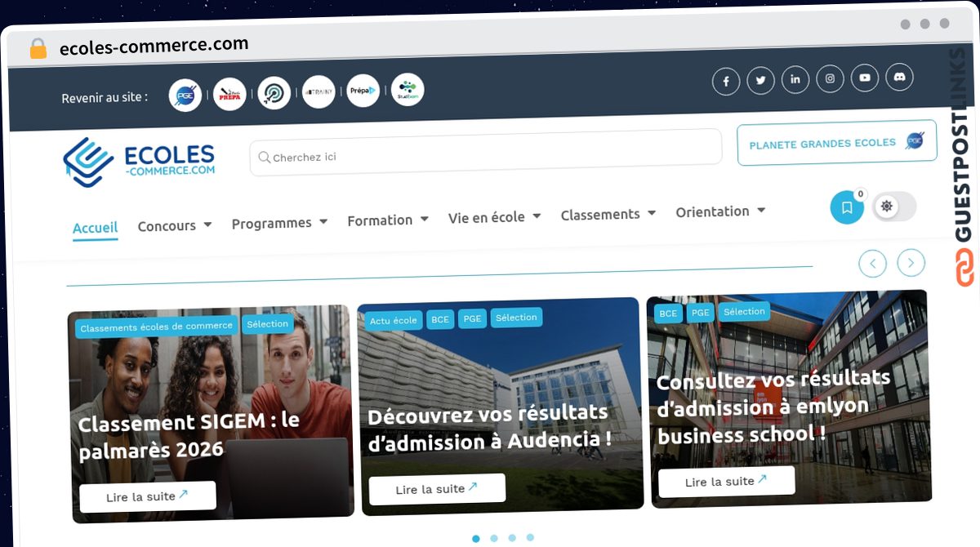The height and width of the screenshot is (547, 980).
Task: Read more on Classement SIGEM article
Action: (x=148, y=496)
